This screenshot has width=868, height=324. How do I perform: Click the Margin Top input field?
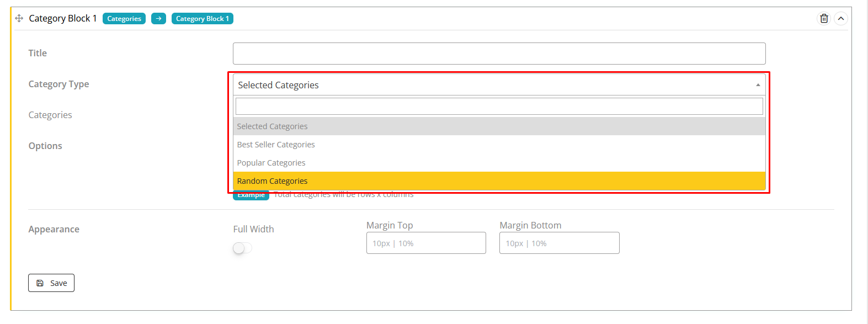(426, 243)
